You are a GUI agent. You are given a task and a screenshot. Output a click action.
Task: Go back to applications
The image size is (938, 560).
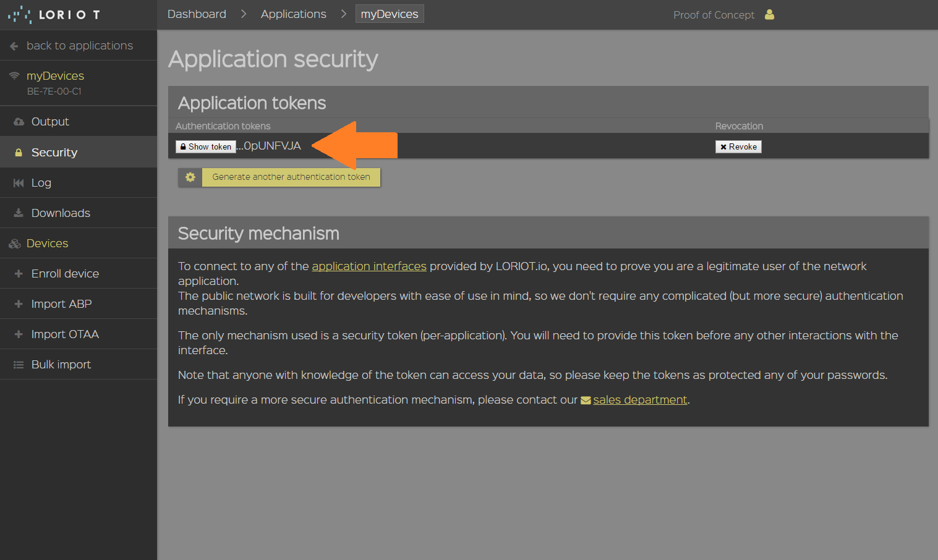click(79, 45)
